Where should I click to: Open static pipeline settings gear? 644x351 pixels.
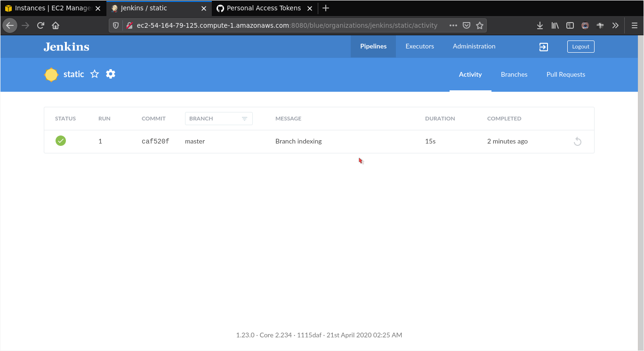tap(111, 74)
